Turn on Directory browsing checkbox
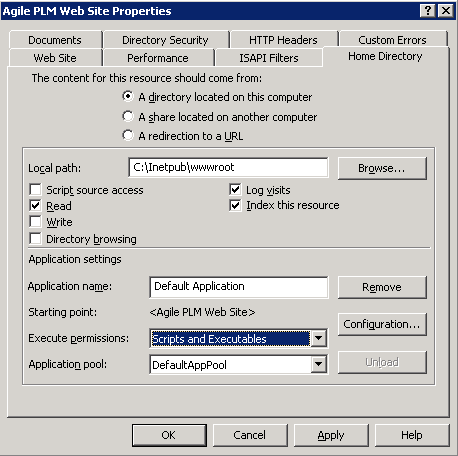458x456 pixels. [35, 239]
